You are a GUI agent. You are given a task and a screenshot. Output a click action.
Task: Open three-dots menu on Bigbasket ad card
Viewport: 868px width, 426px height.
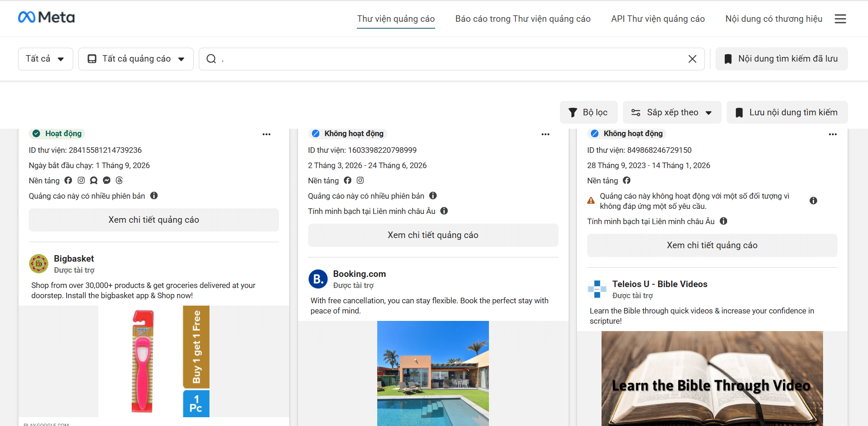pos(266,134)
